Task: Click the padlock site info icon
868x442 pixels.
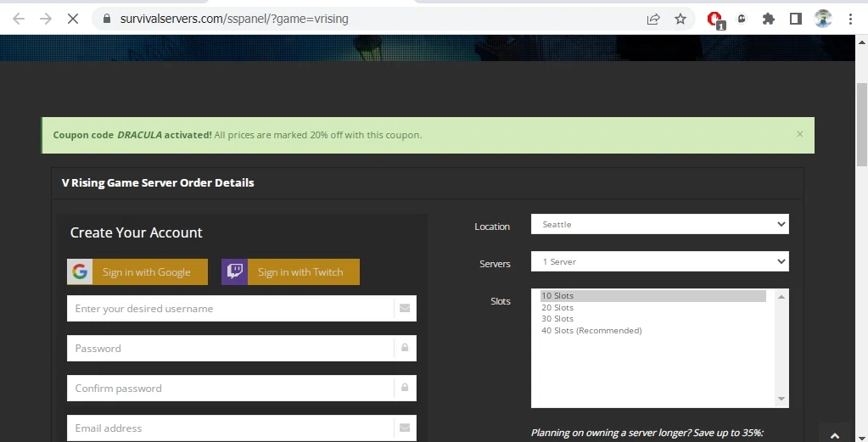Action: click(x=107, y=19)
